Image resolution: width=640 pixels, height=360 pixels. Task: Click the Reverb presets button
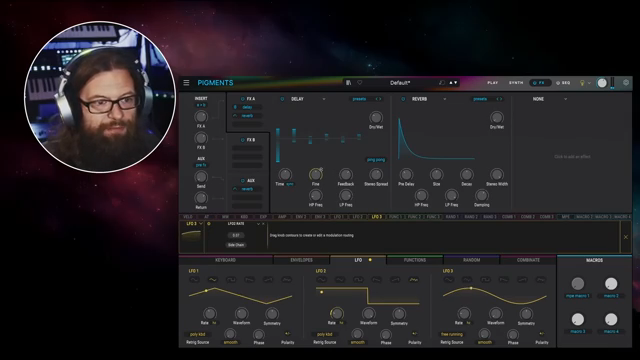click(x=480, y=99)
